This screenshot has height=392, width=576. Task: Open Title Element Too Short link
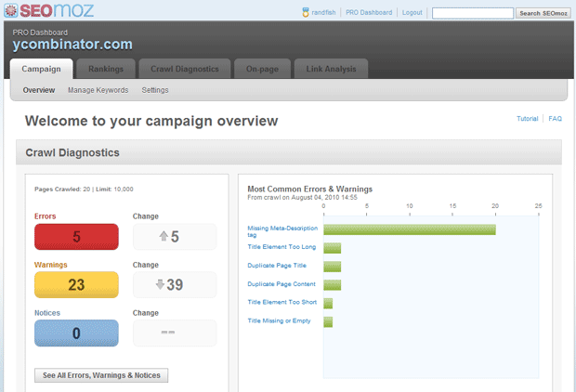(x=282, y=302)
